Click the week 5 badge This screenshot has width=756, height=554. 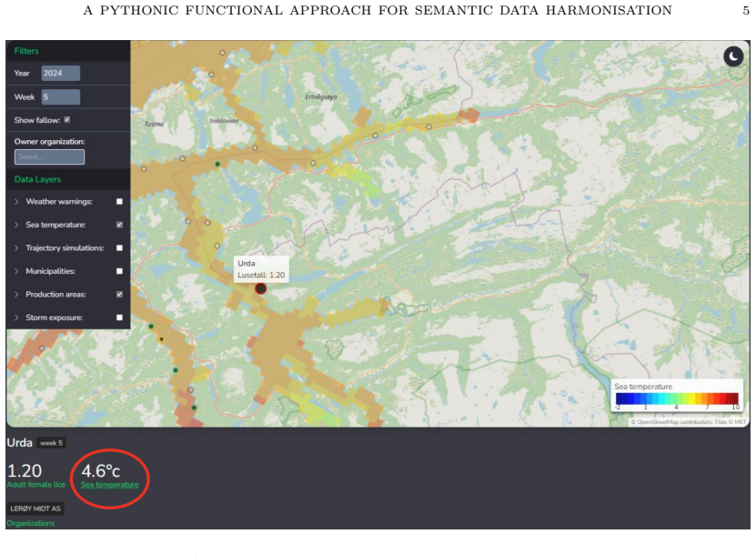tap(51, 443)
